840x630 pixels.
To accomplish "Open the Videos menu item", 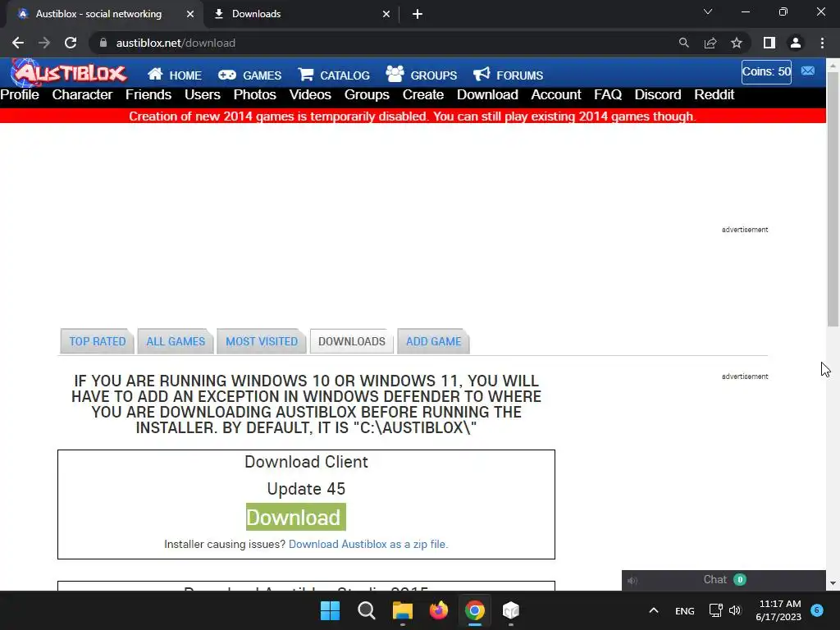I will [310, 95].
